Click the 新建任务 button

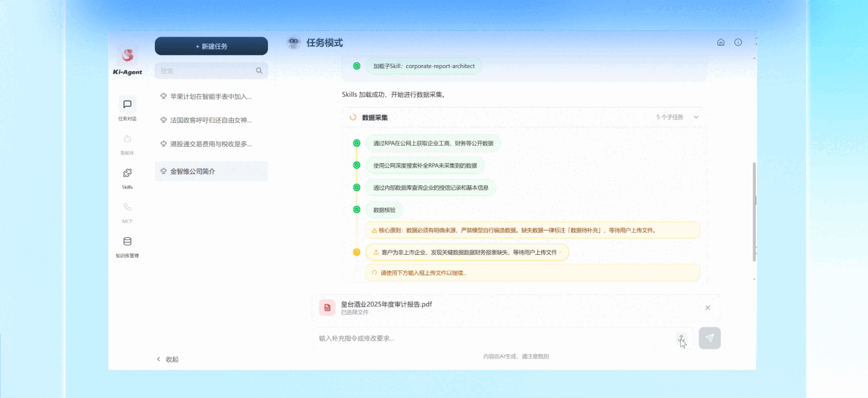point(211,46)
